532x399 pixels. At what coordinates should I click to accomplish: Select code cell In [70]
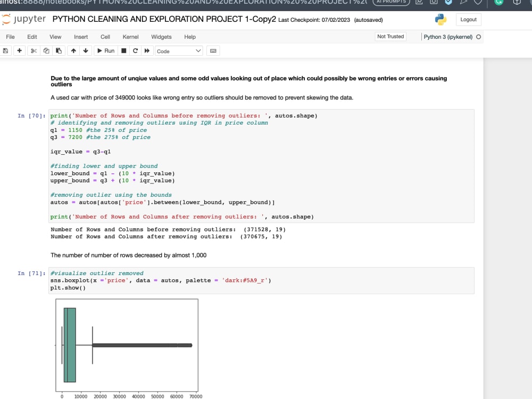pyautogui.click(x=261, y=166)
